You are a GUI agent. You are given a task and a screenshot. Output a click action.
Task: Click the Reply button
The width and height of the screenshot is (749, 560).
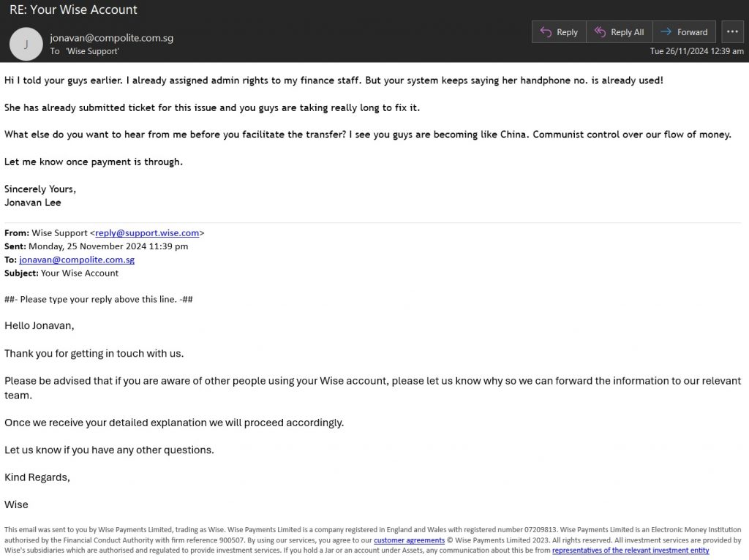click(559, 32)
